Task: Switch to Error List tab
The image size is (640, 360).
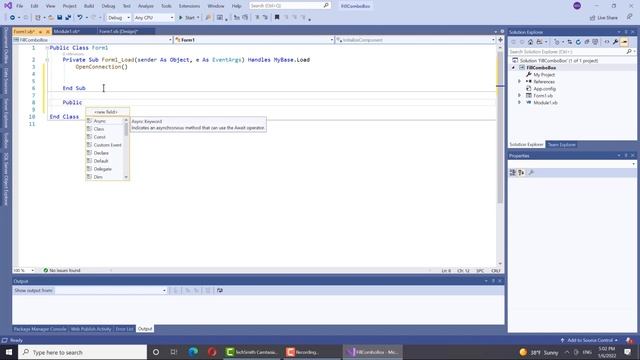Action: point(124,329)
